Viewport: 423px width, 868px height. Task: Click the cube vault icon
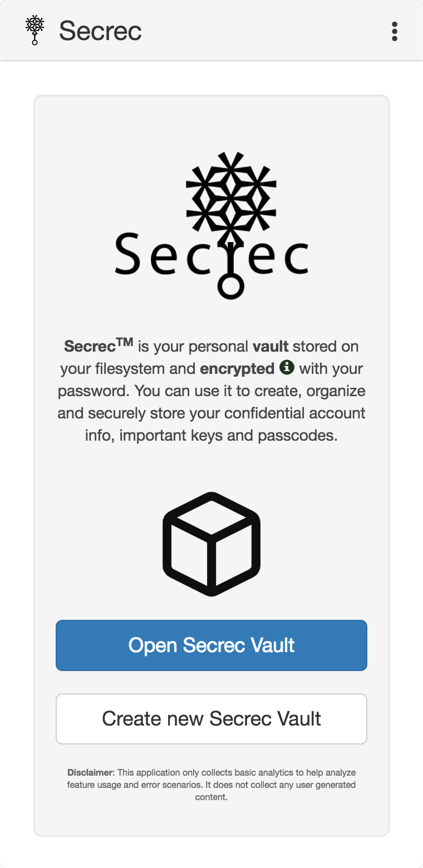pos(211,544)
